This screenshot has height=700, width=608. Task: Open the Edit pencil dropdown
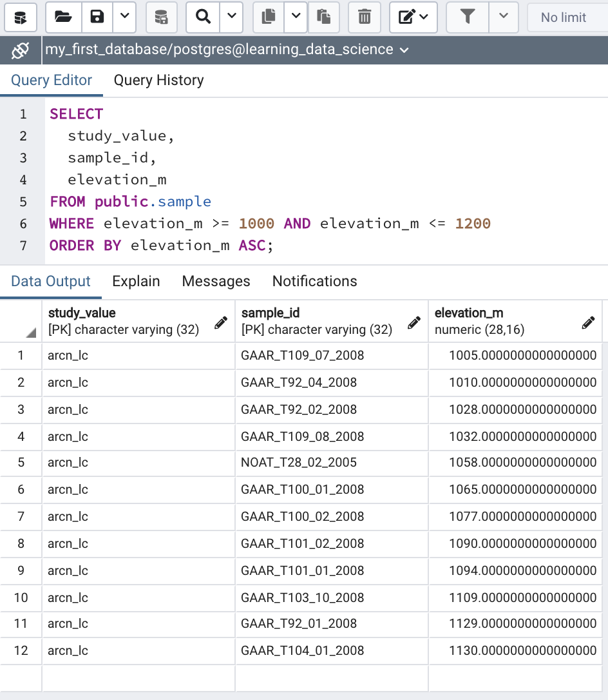pyautogui.click(x=413, y=17)
